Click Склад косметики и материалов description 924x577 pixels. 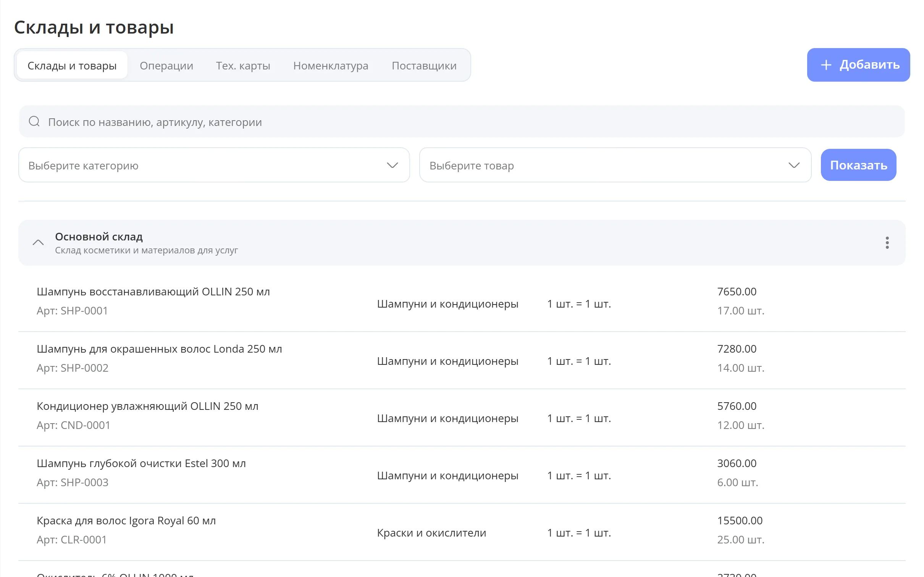pyautogui.click(x=146, y=250)
